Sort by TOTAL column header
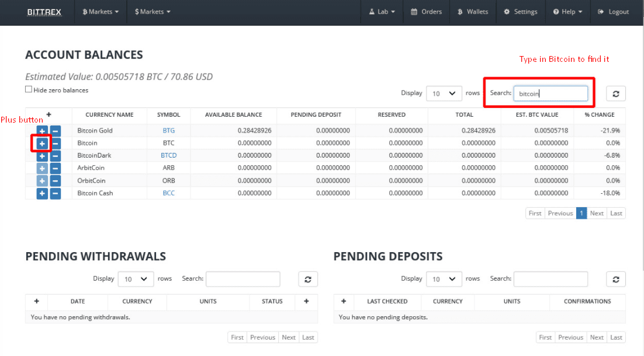Viewport: 644px width, 356px height. point(464,115)
